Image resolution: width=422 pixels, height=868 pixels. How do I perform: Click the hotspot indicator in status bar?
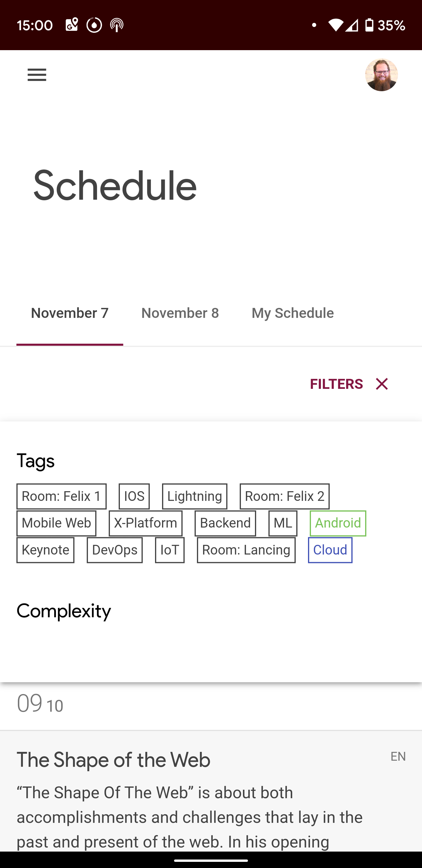point(117,25)
